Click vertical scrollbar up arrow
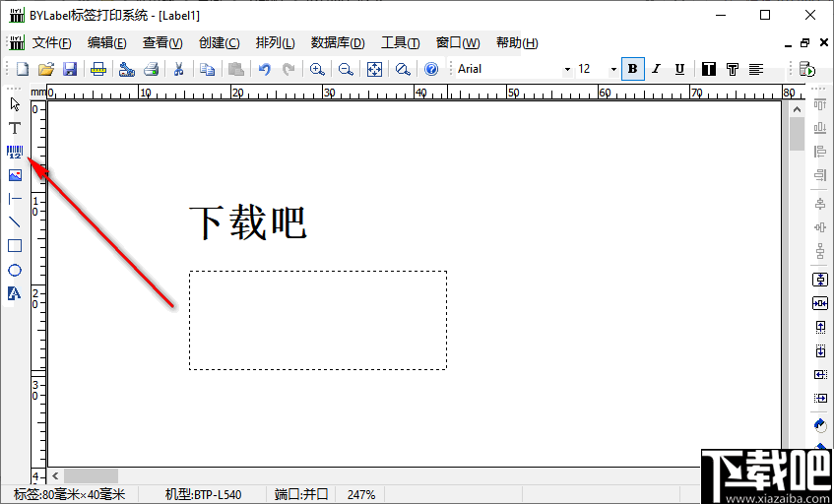The image size is (834, 504). coord(797,109)
